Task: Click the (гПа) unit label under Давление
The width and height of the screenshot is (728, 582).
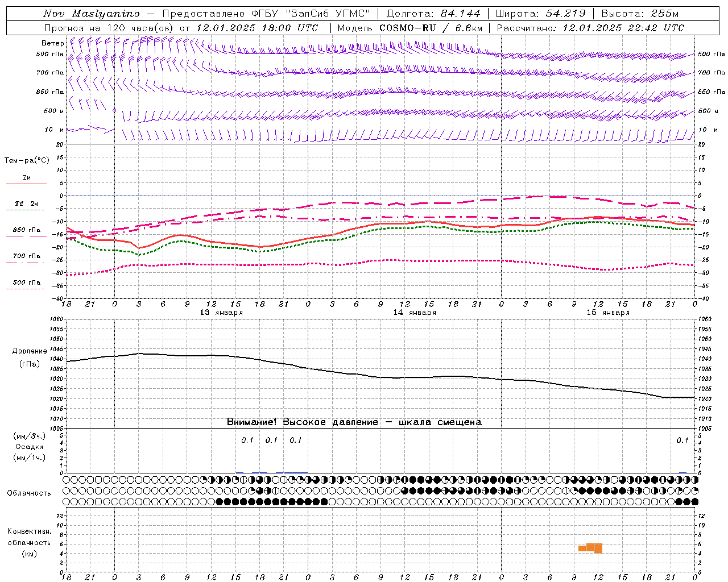Action: [30, 364]
